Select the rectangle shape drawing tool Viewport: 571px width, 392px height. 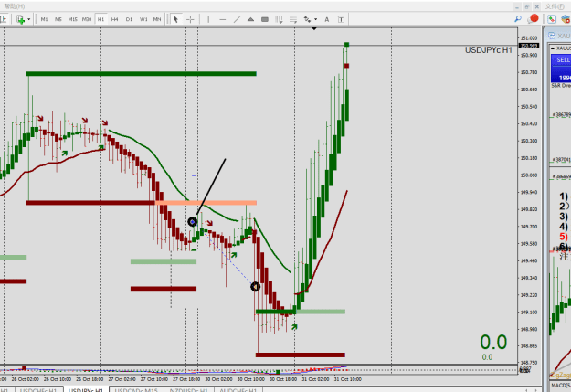tap(265, 19)
